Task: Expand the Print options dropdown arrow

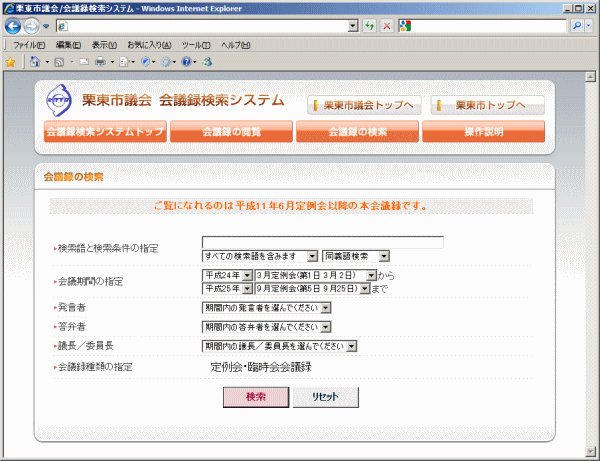Action: coord(112,62)
